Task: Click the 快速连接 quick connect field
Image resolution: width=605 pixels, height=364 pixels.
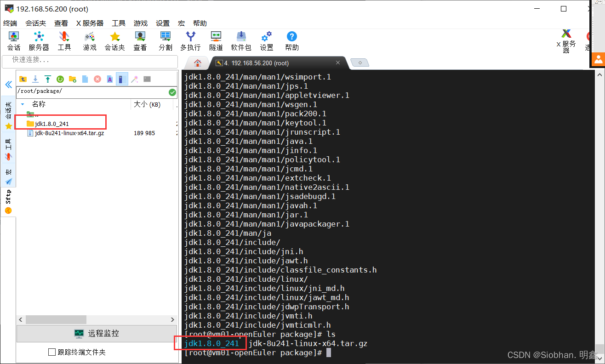Action: (x=90, y=60)
